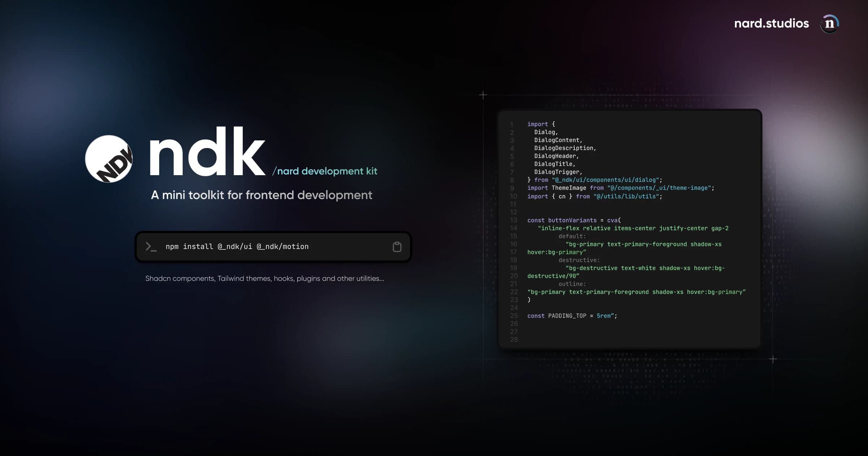Click the 'n' avatar in the top-right corner
This screenshot has width=868, height=456.
[x=830, y=23]
